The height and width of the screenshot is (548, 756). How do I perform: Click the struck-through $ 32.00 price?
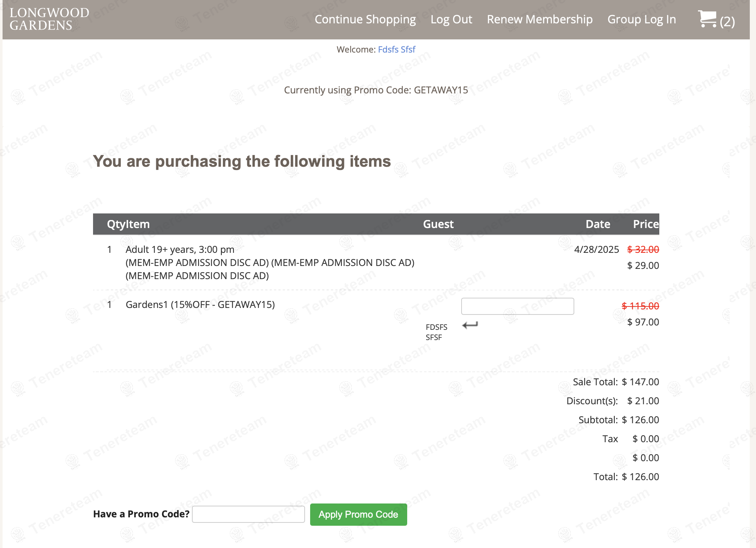(643, 250)
